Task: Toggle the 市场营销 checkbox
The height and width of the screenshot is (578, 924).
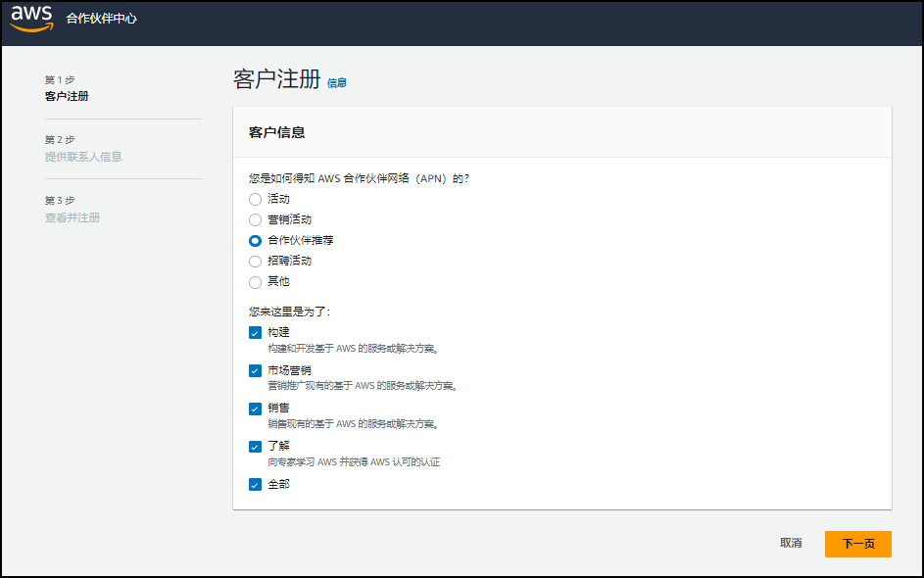Action: [x=255, y=370]
